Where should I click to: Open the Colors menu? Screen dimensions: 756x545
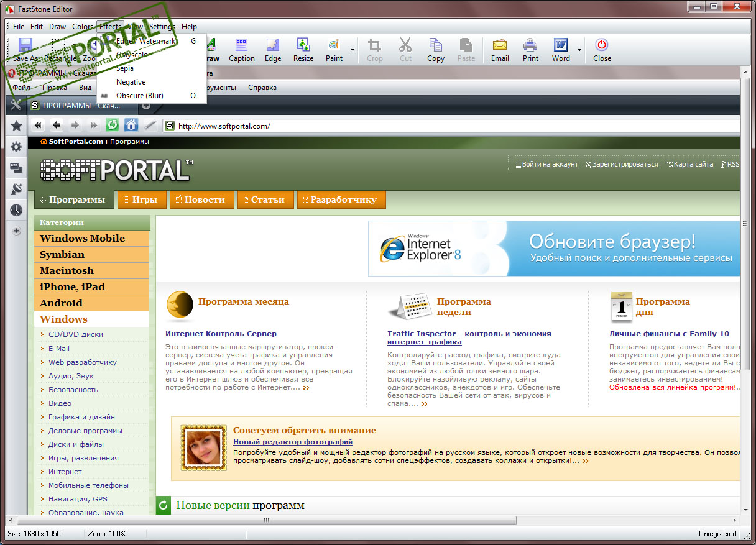click(x=83, y=27)
